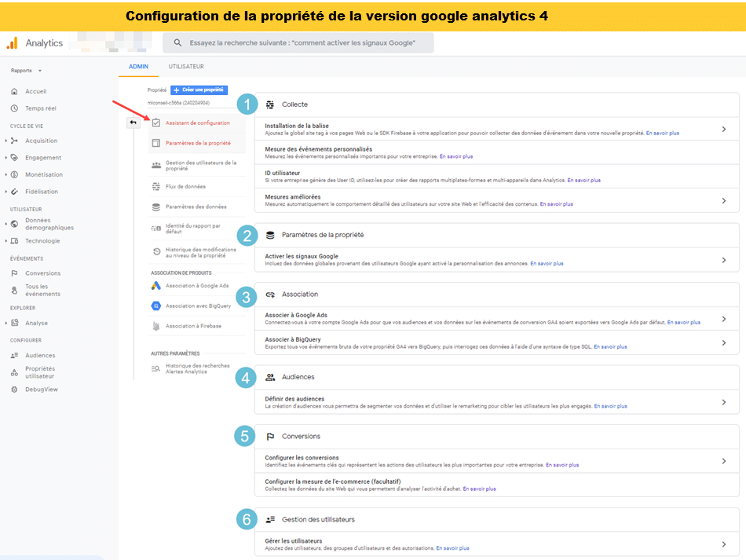Click the Assistant de configuration checkbox icon
This screenshot has width=746, height=560.
[x=156, y=123]
